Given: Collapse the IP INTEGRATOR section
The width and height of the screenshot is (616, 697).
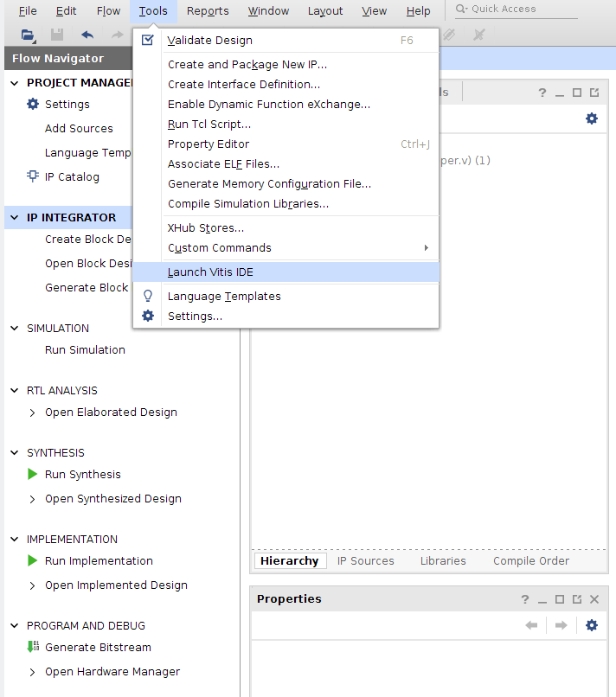Looking at the screenshot, I should (x=15, y=217).
